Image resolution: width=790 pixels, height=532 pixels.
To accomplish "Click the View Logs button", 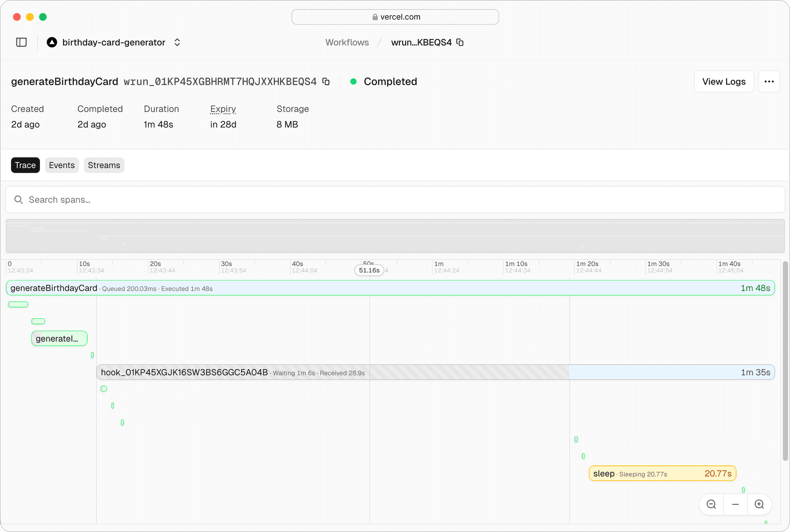I will 724,81.
